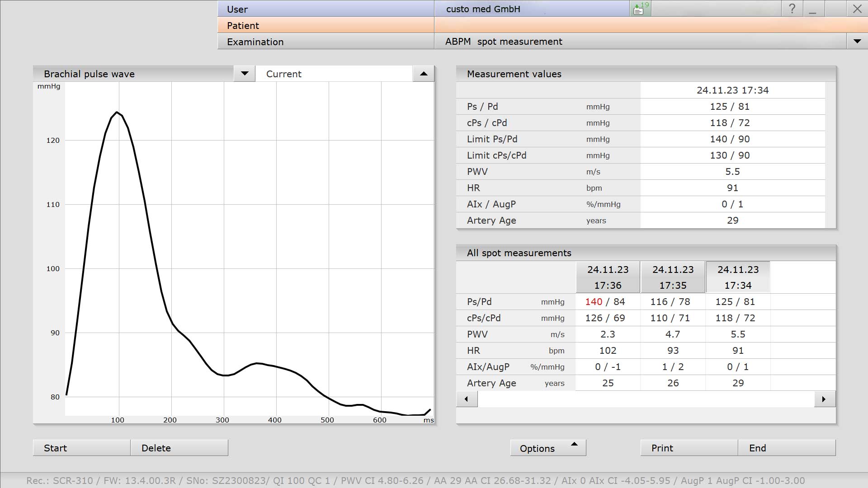
Task: Click the Delete button
Action: pos(179,448)
